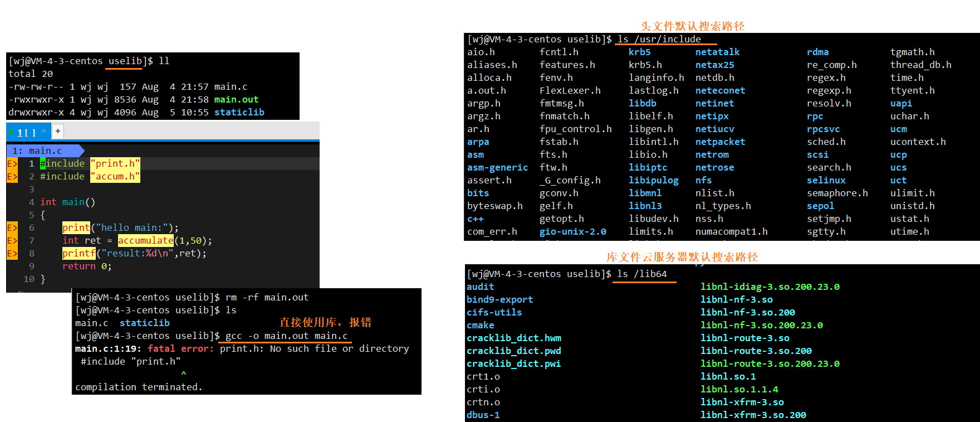This screenshot has height=422, width=980.
Task: Click the red 'fatal error:' text
Action: coord(181,348)
